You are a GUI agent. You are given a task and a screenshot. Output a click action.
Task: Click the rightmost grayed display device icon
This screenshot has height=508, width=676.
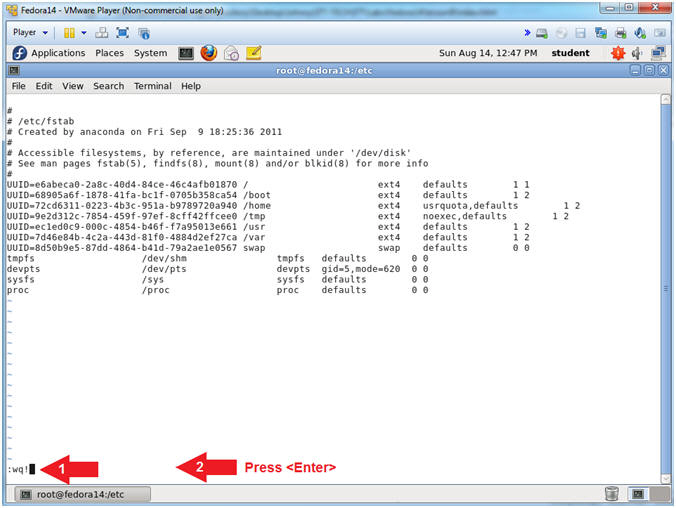coord(660,33)
